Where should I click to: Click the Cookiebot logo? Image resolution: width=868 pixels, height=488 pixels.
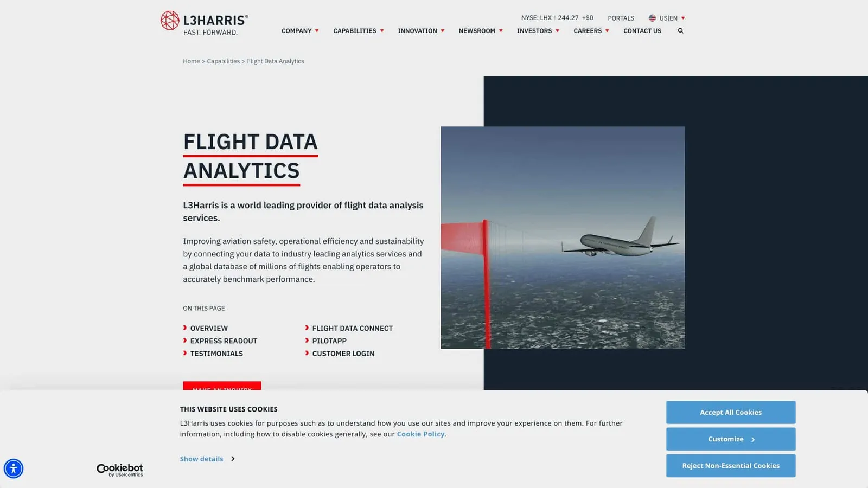coord(120,470)
